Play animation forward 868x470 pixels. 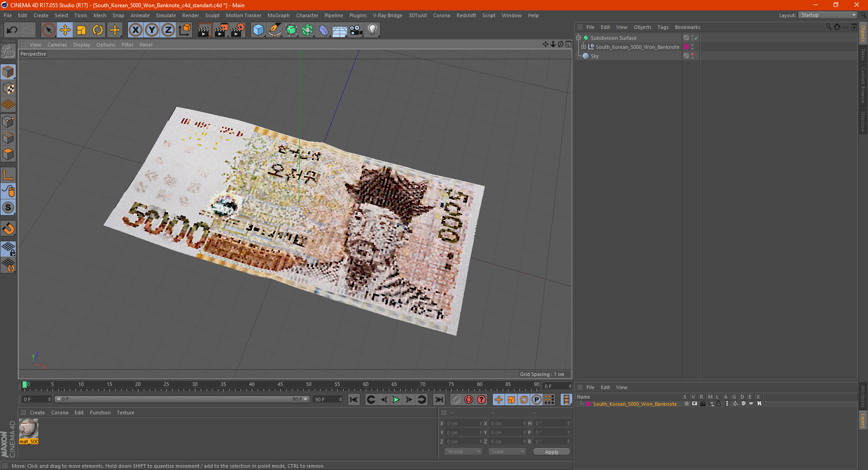396,399
